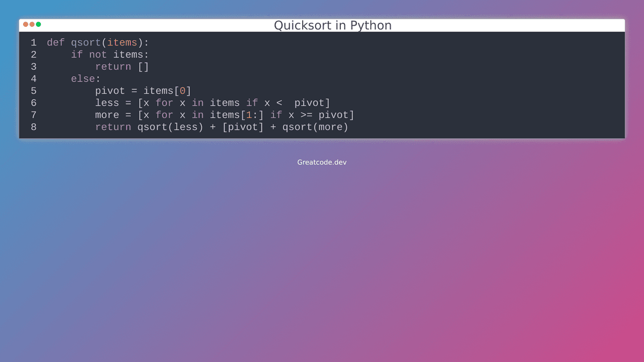Click the green traffic light circle

tap(38, 24)
